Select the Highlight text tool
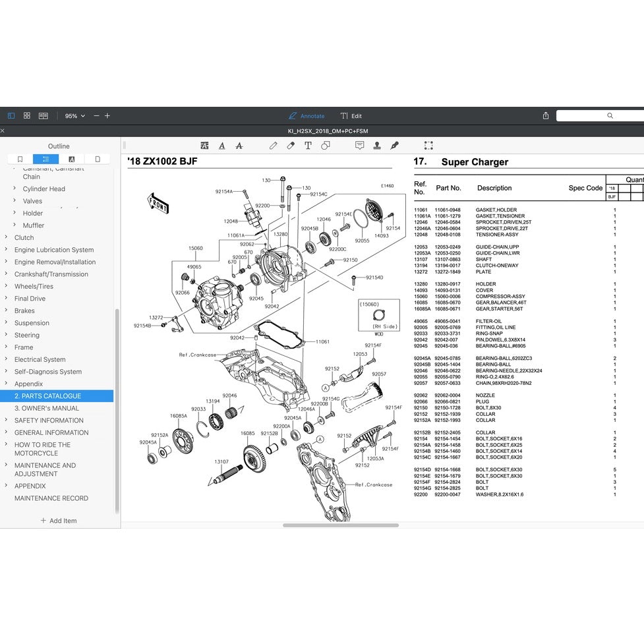 click(205, 146)
